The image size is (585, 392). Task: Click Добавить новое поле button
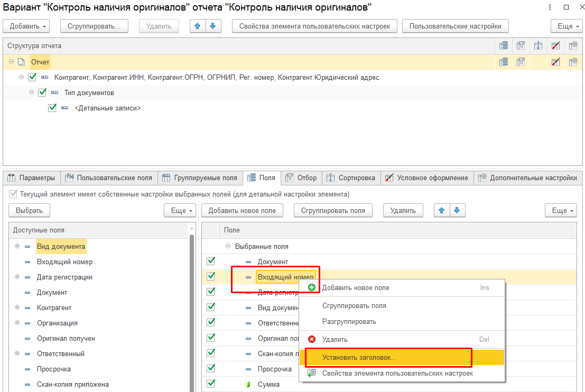pos(242,210)
